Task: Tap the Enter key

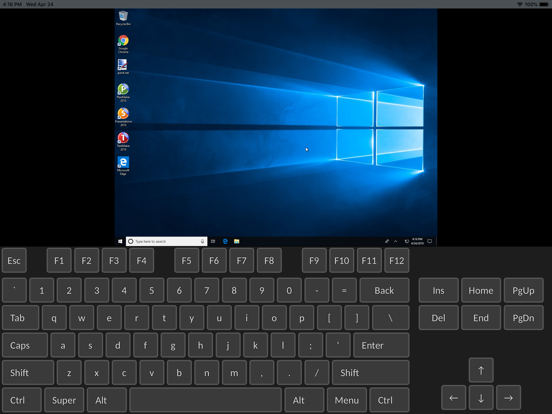Action: click(381, 345)
